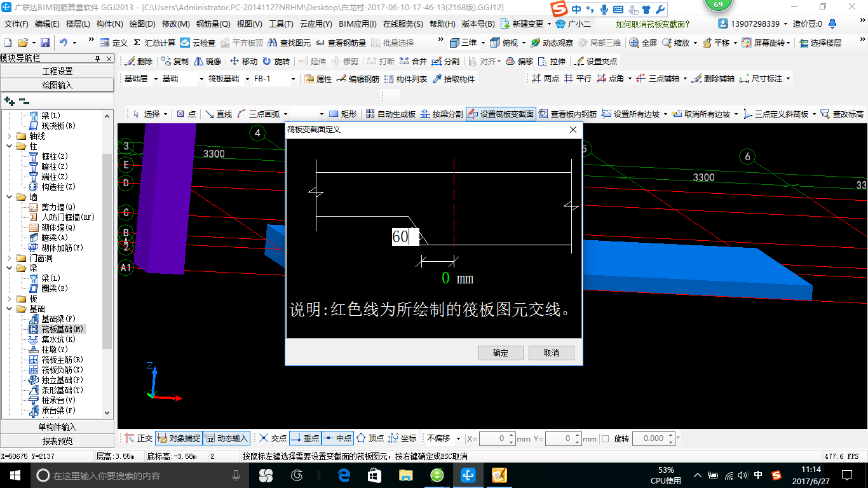Open 工程设置 navigation panel
Screen dimensions: 868x488
coord(57,71)
